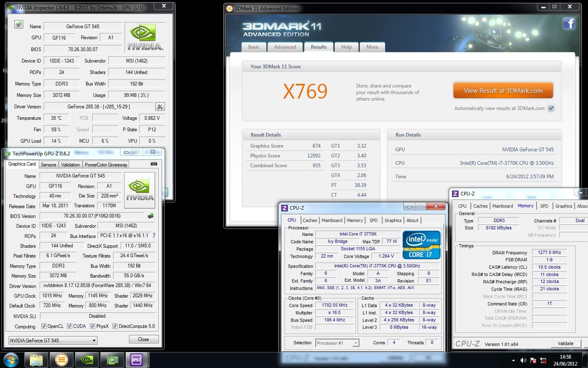Open Windows Explorer from the taskbar
Image resolution: width=588 pixels, height=368 pixels.
[36, 360]
